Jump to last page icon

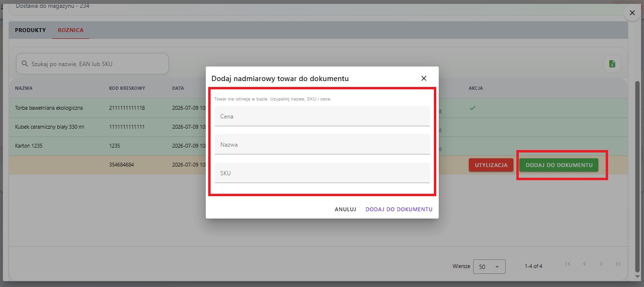(x=617, y=264)
